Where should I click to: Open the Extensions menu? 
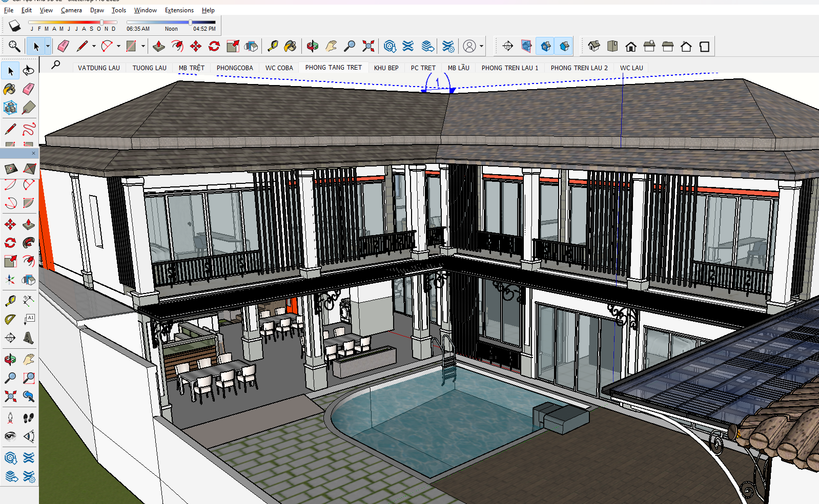tap(179, 10)
